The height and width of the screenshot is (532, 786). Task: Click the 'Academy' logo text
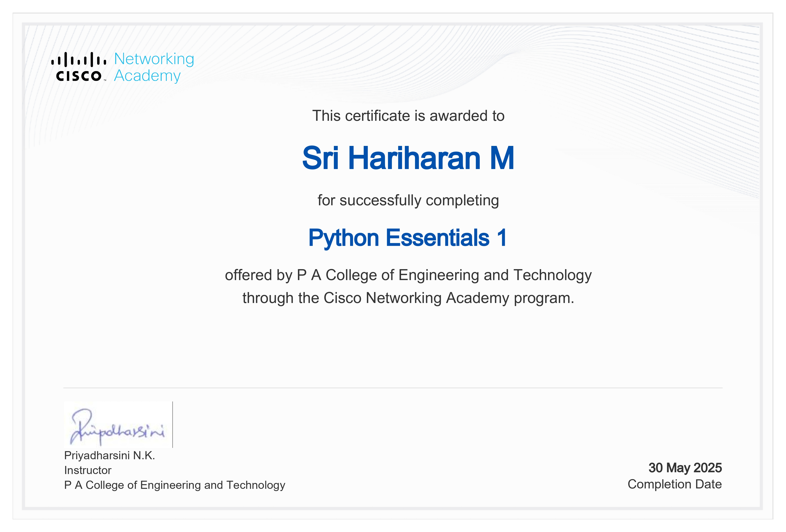[x=147, y=76]
